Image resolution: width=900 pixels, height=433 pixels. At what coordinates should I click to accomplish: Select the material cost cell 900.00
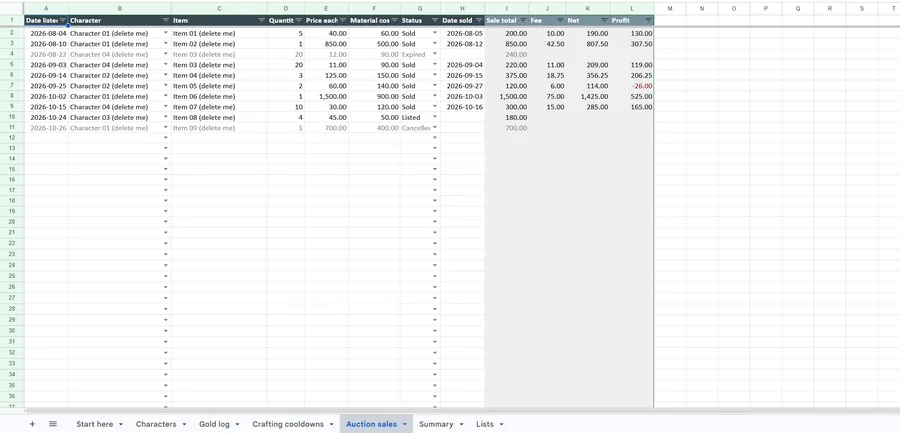click(x=374, y=96)
